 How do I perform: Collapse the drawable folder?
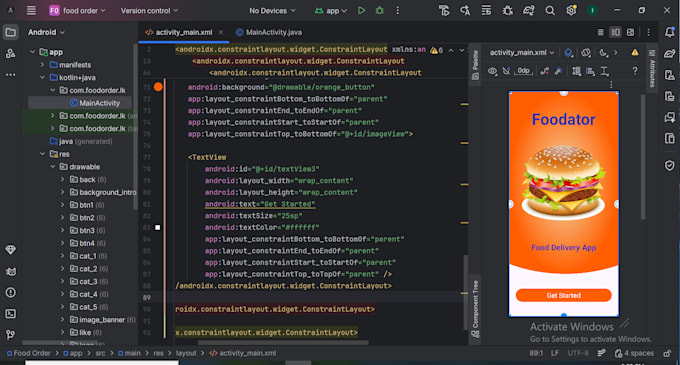(52, 167)
